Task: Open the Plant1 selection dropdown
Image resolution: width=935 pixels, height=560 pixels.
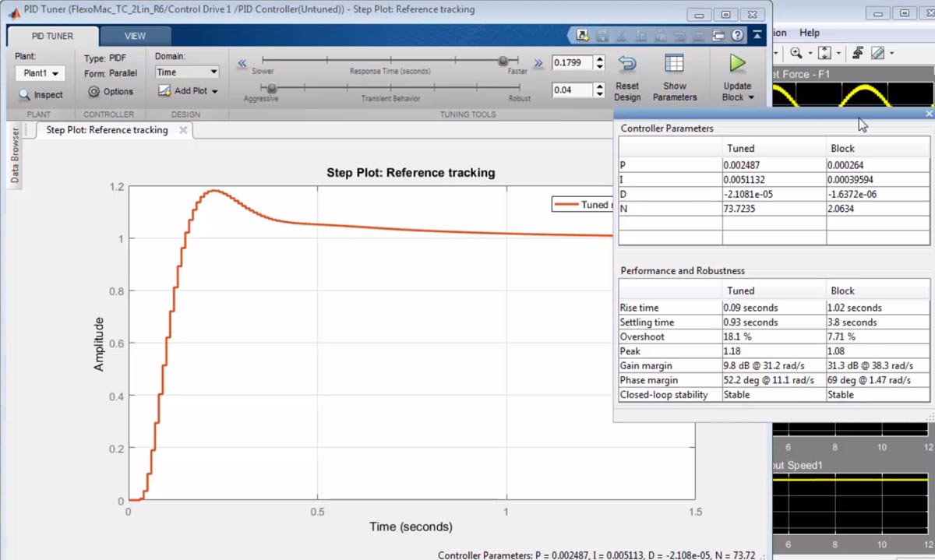Action: tap(40, 73)
